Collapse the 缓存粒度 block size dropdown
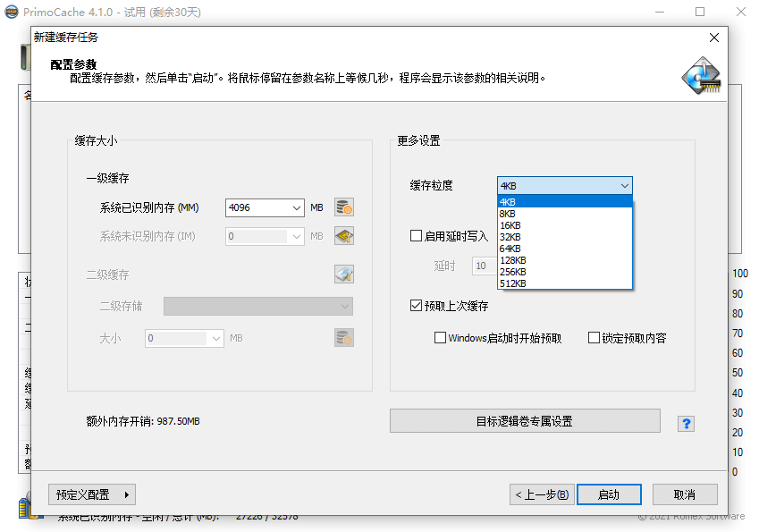Viewport: 759px width, 532px height. 623,185
